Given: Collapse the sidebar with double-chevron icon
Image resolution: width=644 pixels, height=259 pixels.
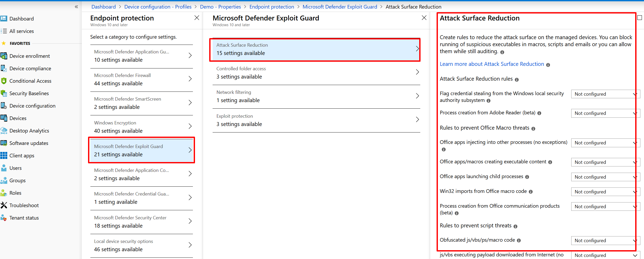Looking at the screenshot, I should tap(76, 7).
